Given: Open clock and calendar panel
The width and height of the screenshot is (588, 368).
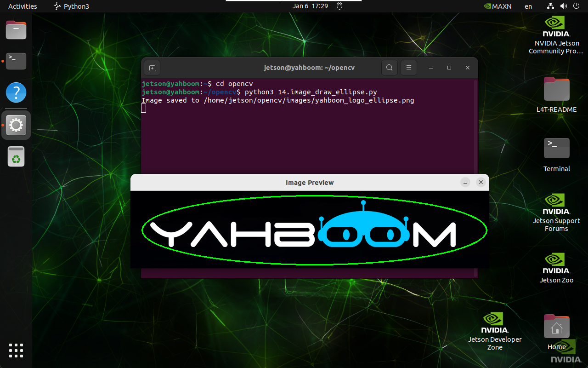Looking at the screenshot, I should pos(310,6).
